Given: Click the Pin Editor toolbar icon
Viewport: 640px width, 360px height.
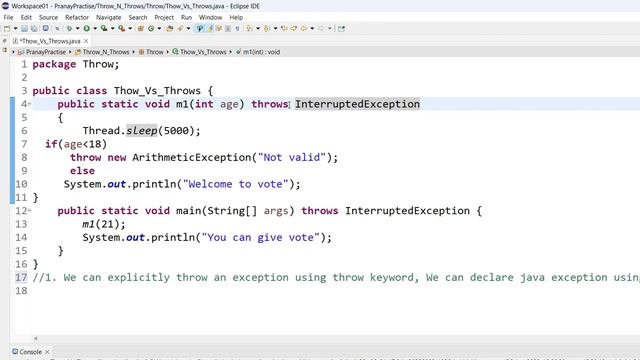Looking at the screenshot, I should 341,29.
